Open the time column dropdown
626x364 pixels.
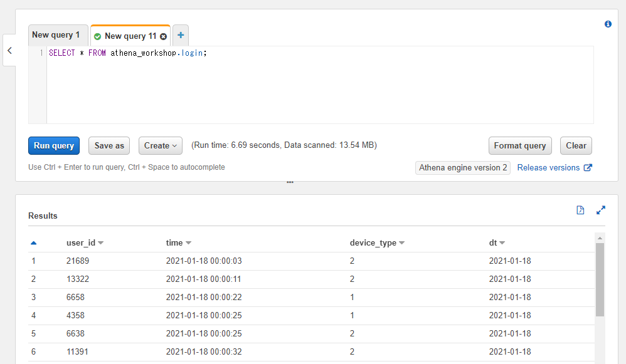click(x=190, y=242)
